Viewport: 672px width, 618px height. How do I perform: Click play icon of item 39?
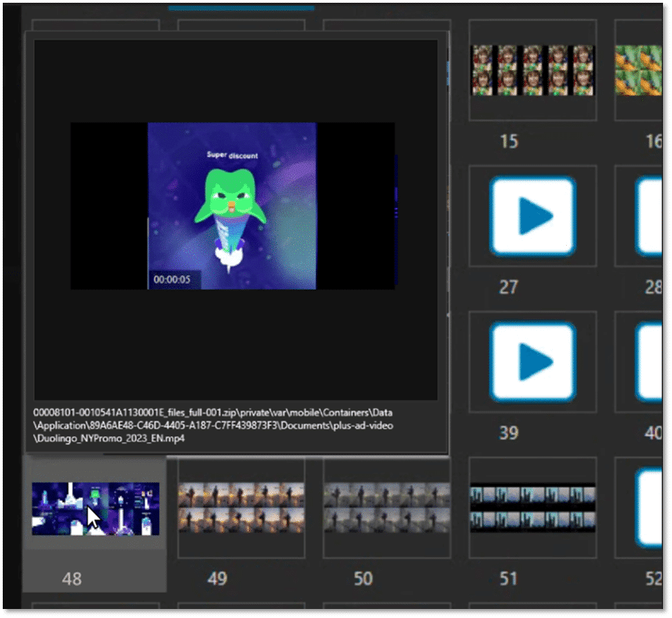533,362
